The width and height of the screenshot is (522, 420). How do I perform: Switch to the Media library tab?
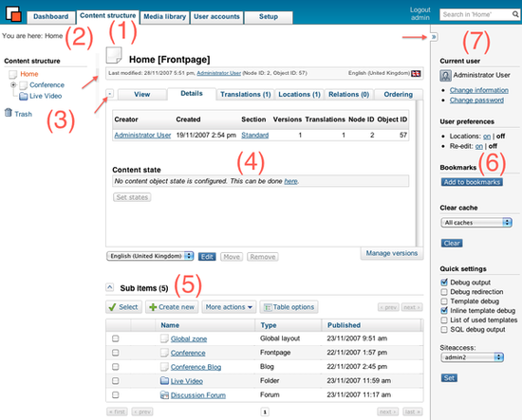pos(165,17)
